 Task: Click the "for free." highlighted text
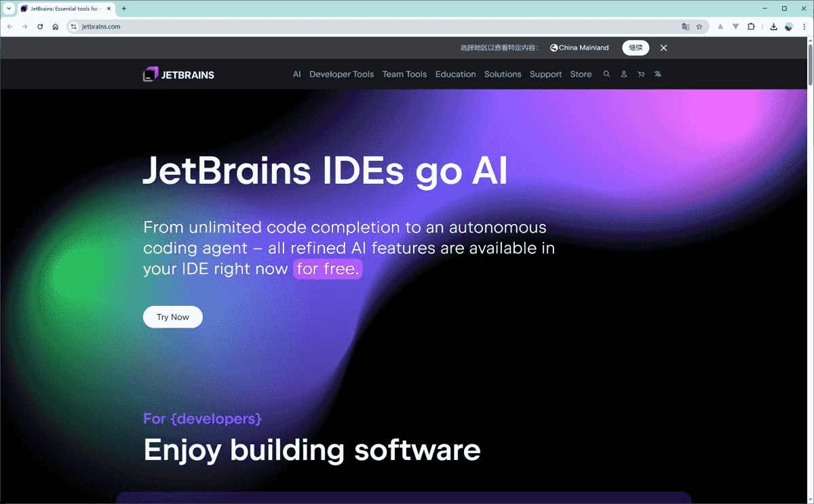tap(328, 269)
